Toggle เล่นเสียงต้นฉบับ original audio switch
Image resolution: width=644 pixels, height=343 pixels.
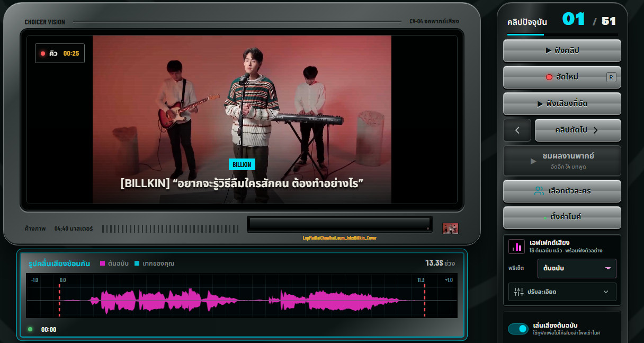click(518, 329)
